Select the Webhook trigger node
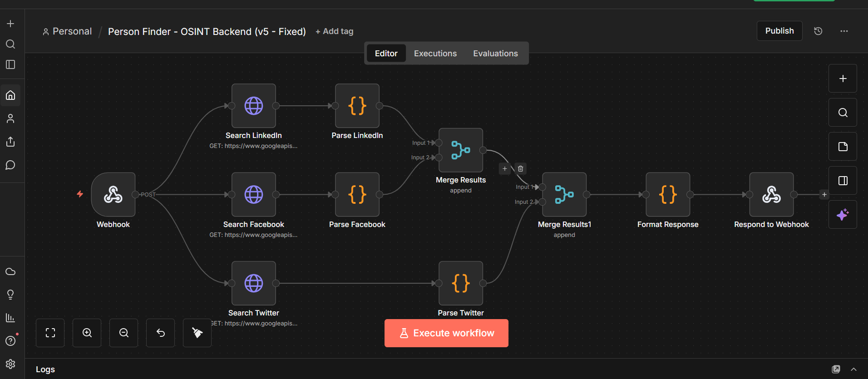The width and height of the screenshot is (868, 379). [113, 194]
